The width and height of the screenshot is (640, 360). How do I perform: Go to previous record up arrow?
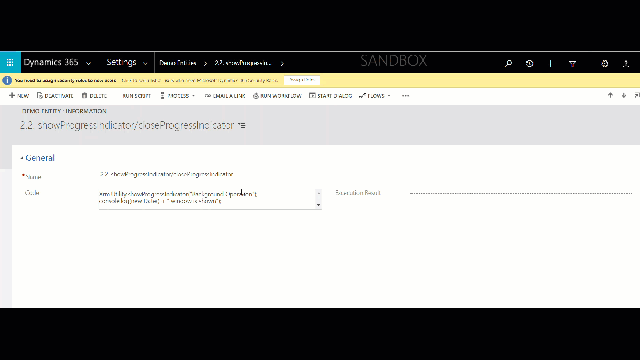click(x=610, y=96)
